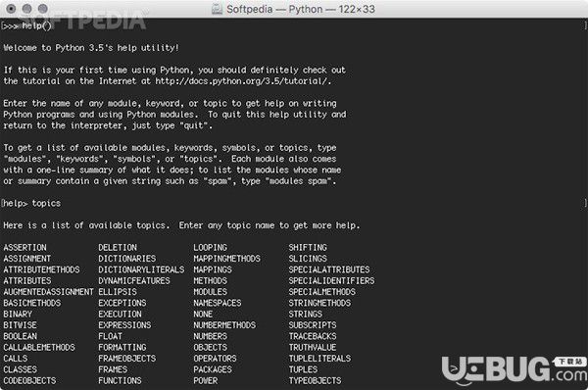Select the BITWISE topic
588x390 pixels.
[21, 325]
